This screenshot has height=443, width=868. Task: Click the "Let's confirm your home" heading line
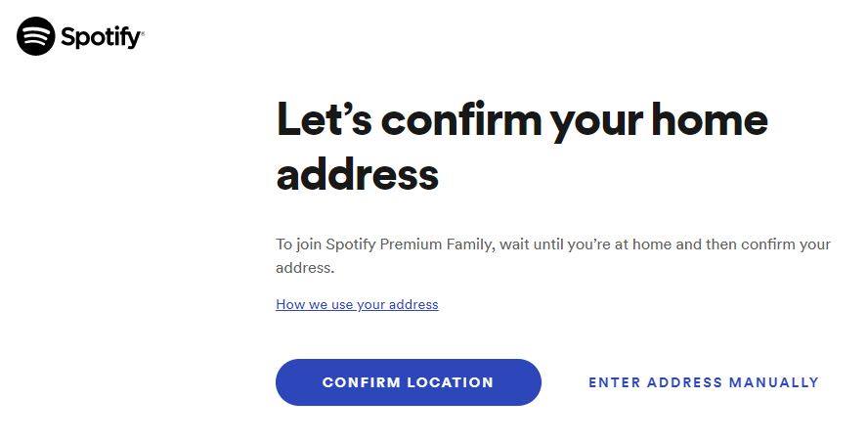(522, 120)
